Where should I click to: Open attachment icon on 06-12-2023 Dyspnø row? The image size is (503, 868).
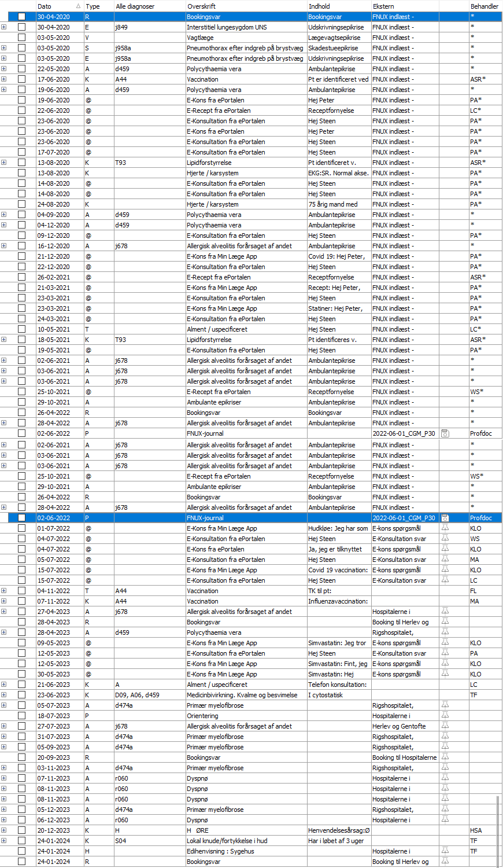pos(445,820)
